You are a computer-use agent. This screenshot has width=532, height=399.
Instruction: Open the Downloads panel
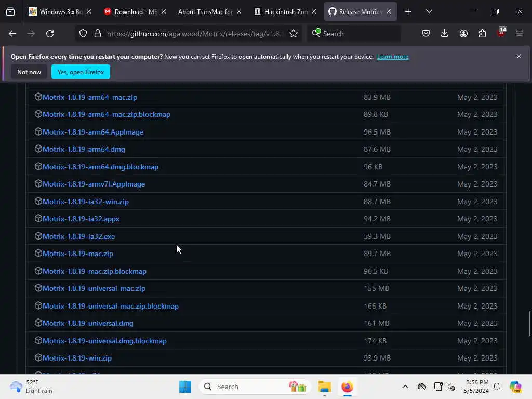point(445,34)
